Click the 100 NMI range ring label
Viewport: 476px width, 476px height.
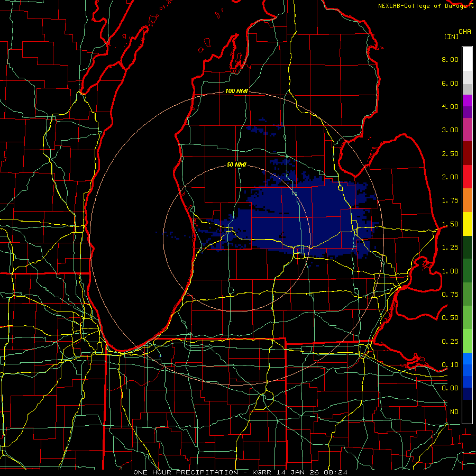click(236, 91)
